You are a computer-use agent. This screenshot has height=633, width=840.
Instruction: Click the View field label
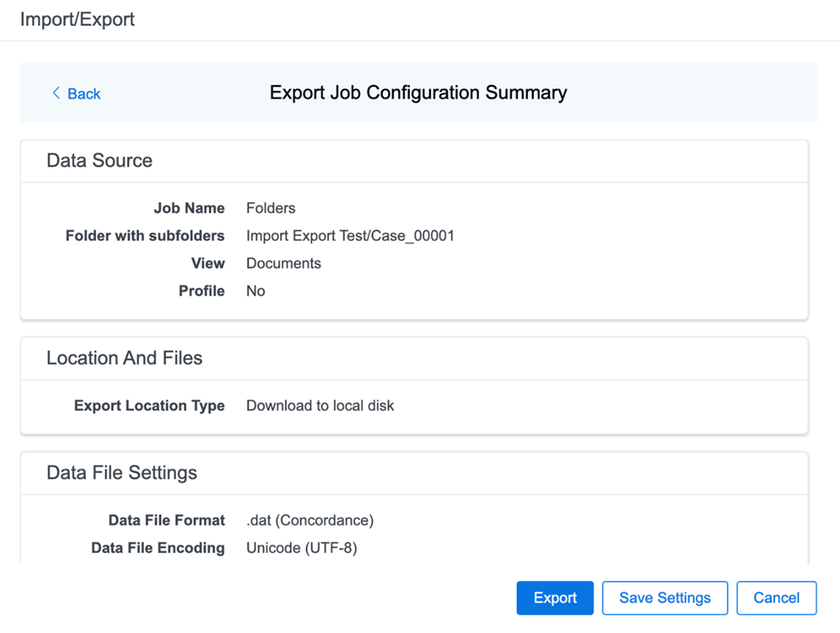tap(208, 263)
